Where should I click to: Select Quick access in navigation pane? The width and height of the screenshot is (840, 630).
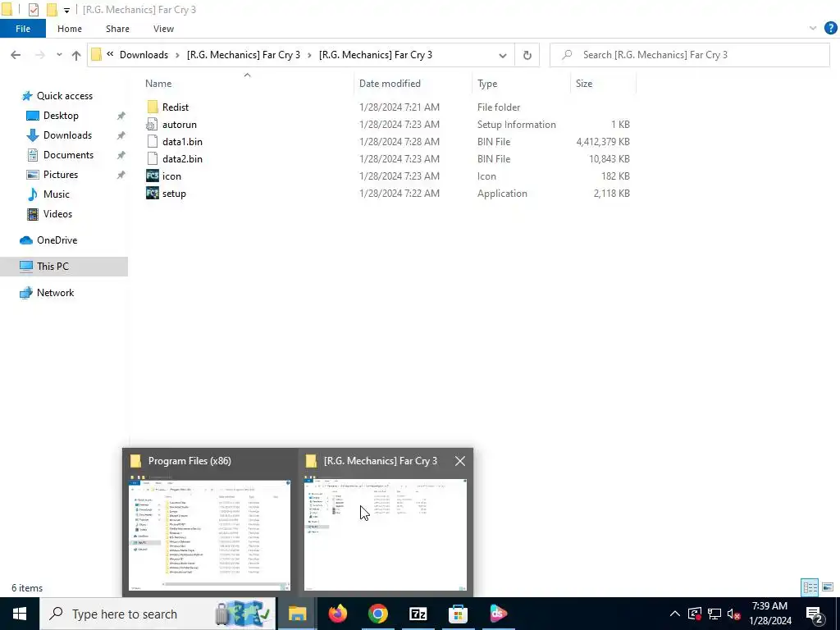pos(64,96)
